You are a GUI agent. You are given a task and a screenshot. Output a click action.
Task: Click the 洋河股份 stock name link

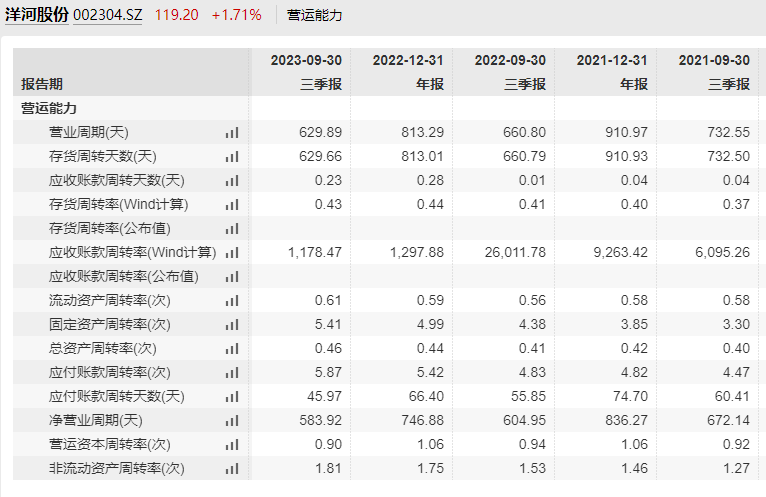click(37, 15)
